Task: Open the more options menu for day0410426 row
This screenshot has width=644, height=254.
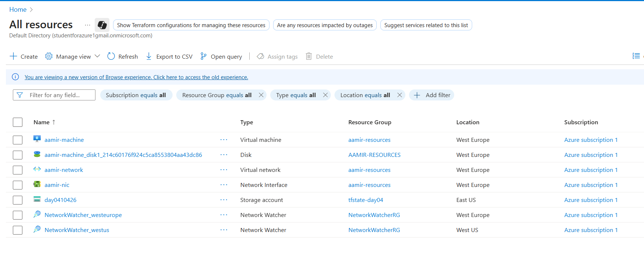Action: (x=224, y=200)
